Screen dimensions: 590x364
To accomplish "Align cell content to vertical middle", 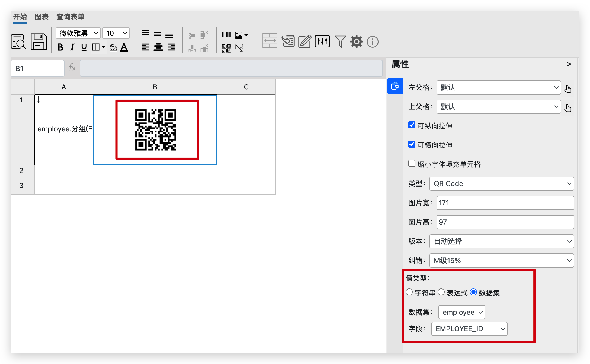I will coord(157,34).
